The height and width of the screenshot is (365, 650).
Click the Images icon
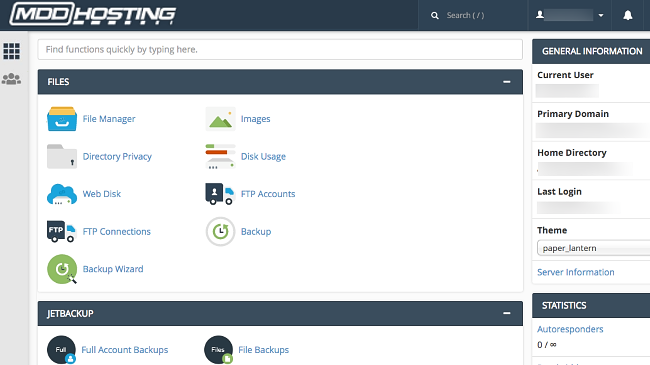221,119
